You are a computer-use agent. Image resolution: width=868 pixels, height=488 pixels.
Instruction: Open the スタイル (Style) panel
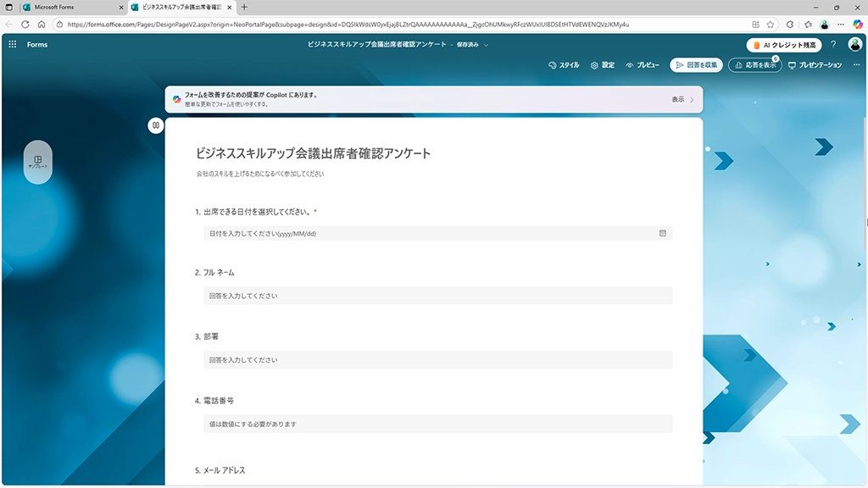564,65
